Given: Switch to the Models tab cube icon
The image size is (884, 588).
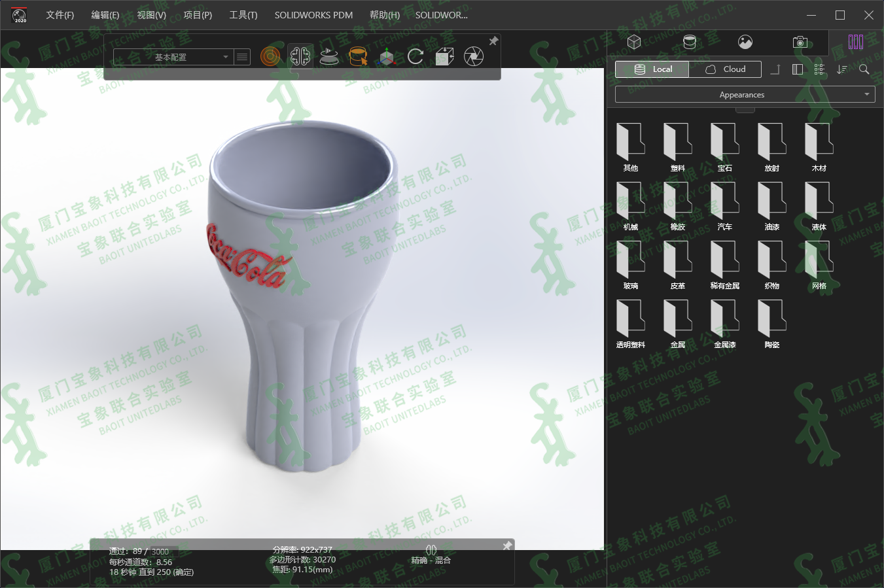Looking at the screenshot, I should 634,42.
